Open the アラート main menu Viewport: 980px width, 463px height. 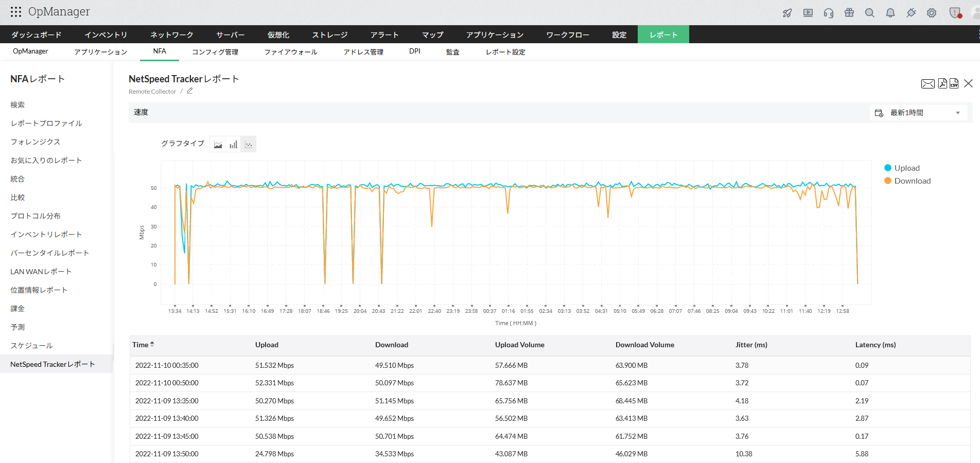pos(385,35)
